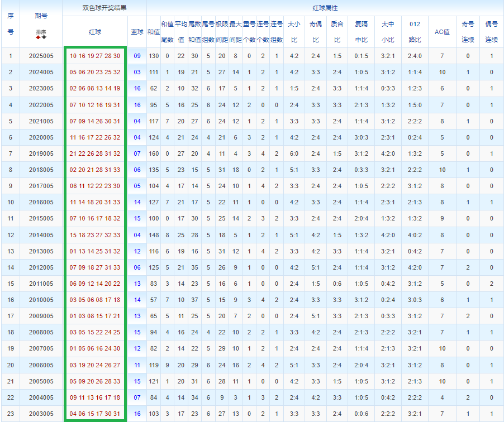The image size is (504, 422).
Task: Click the 大小比 column header
Action: point(294,32)
